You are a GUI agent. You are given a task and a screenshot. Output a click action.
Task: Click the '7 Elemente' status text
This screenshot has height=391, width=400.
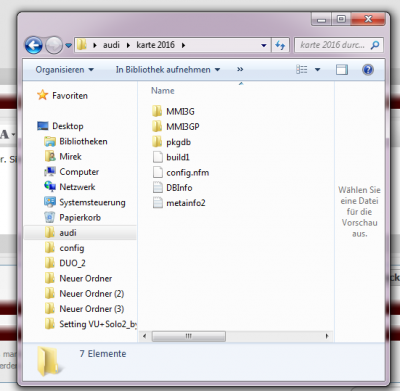click(x=103, y=354)
